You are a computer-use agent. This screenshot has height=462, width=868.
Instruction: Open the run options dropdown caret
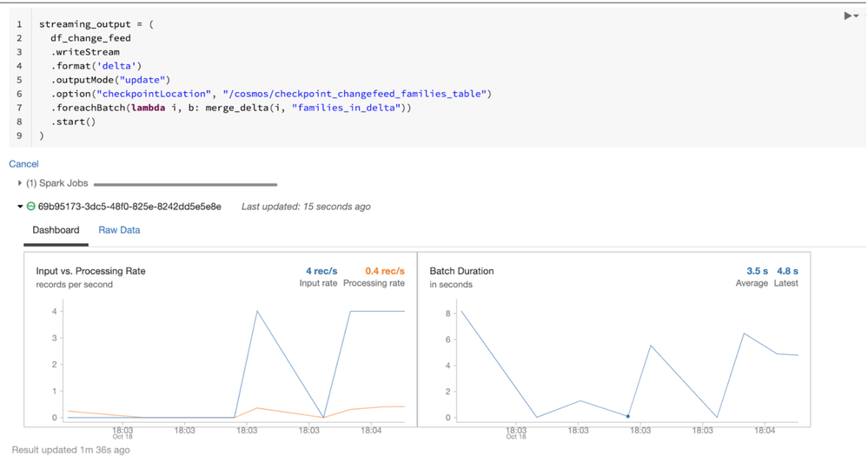pyautogui.click(x=858, y=16)
